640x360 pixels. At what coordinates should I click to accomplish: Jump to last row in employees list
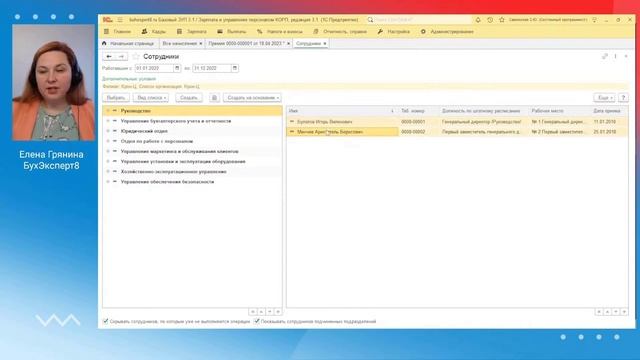tap(624, 312)
